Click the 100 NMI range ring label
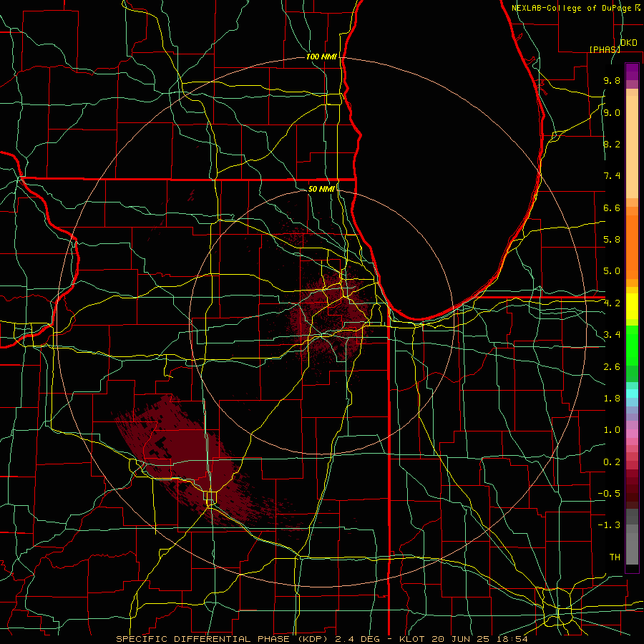The image size is (644, 644). 321,57
